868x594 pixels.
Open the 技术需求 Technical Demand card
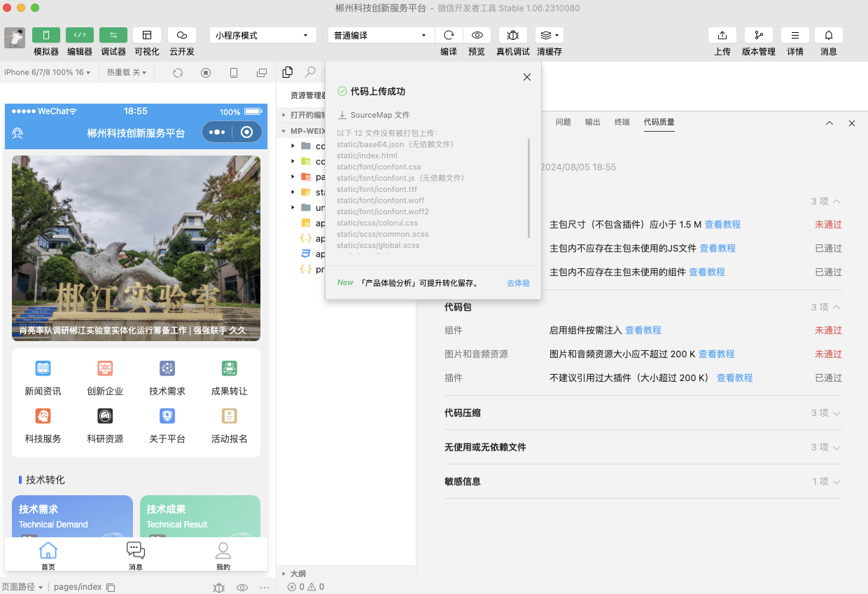tap(72, 517)
